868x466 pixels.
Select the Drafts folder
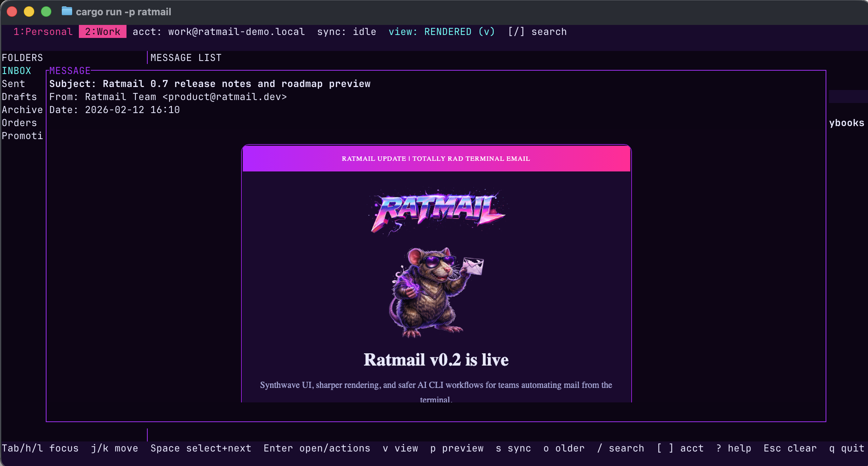[x=19, y=97]
